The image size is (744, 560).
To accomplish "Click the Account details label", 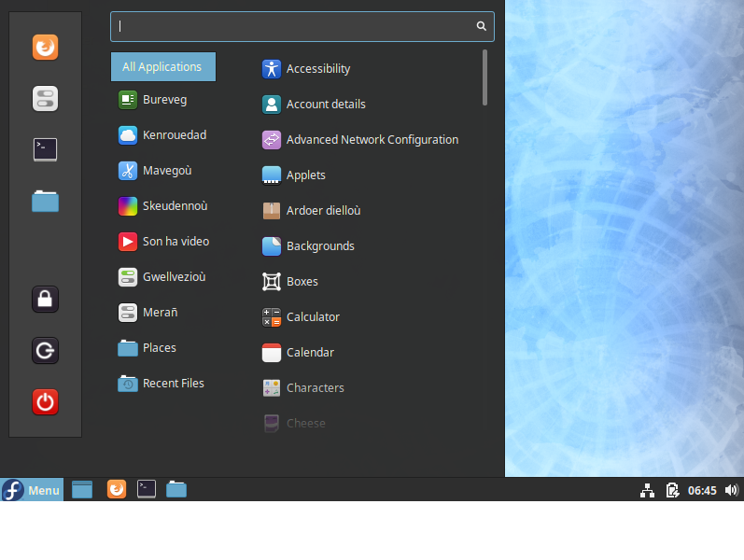I will pyautogui.click(x=326, y=105).
